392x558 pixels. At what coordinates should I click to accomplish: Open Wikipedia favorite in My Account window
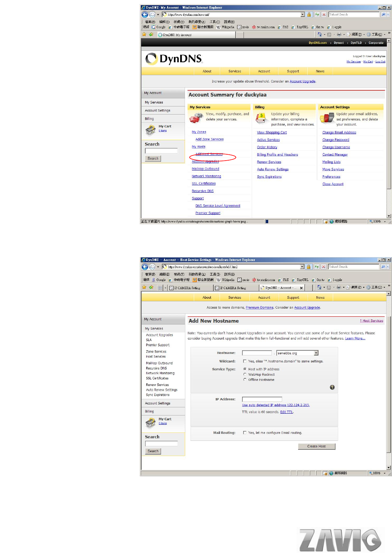pyautogui.click(x=225, y=27)
